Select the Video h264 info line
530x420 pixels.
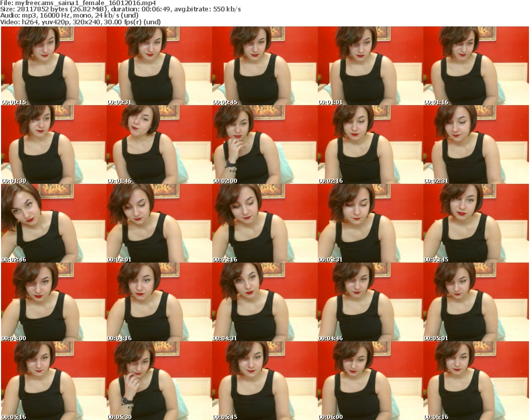pyautogui.click(x=80, y=22)
